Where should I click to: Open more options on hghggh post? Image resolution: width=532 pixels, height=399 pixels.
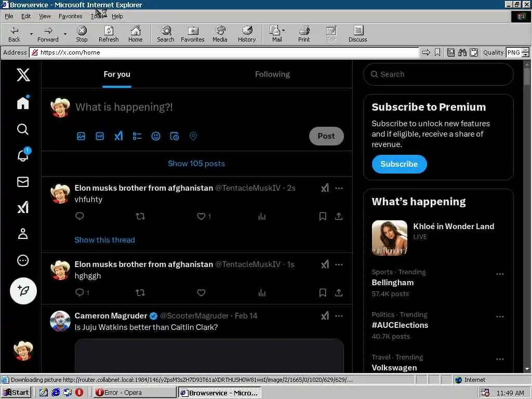click(339, 264)
